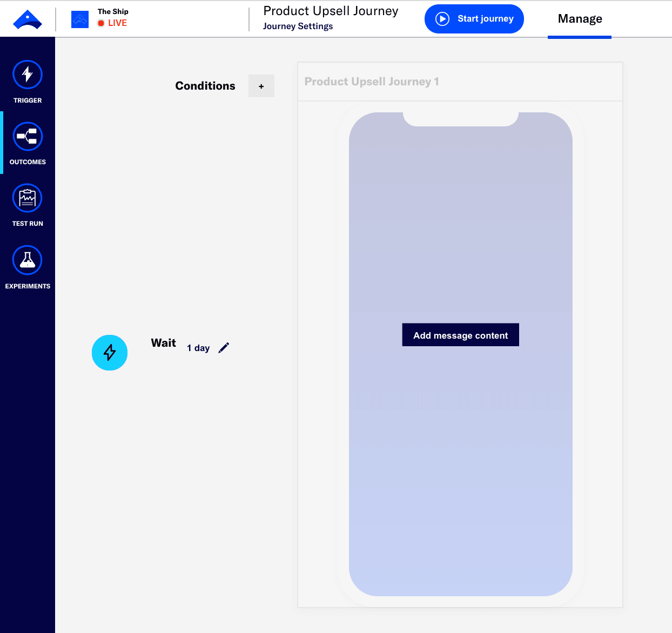Click the phone preview screen area
Viewport: 672px width, 633px height.
(460, 459)
